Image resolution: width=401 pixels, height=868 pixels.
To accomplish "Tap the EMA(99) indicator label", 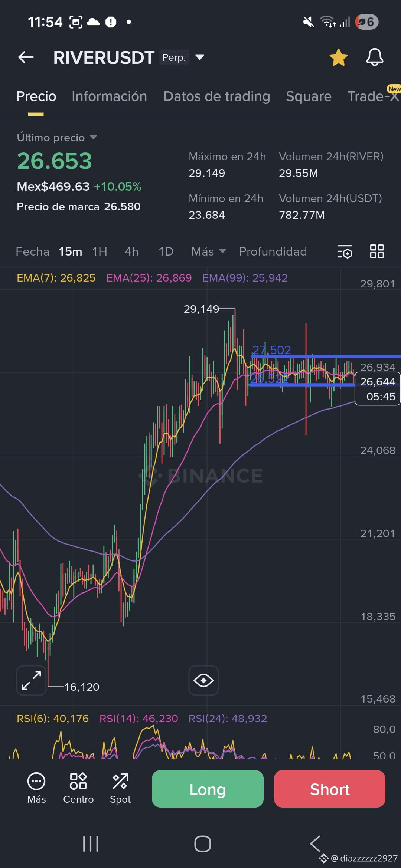I will [245, 278].
